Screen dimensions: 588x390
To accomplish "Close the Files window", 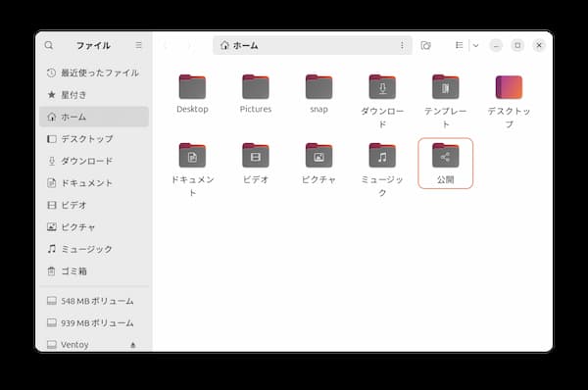I will (x=539, y=45).
